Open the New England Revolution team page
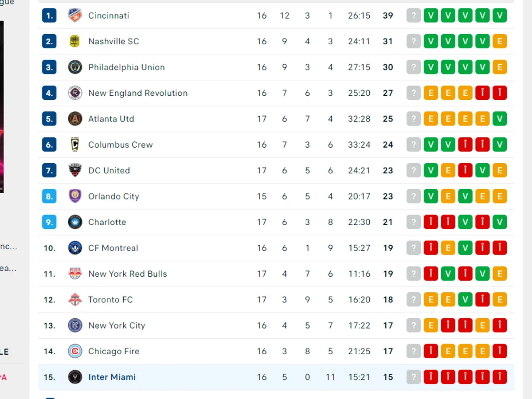The height and width of the screenshot is (399, 532). coord(137,93)
